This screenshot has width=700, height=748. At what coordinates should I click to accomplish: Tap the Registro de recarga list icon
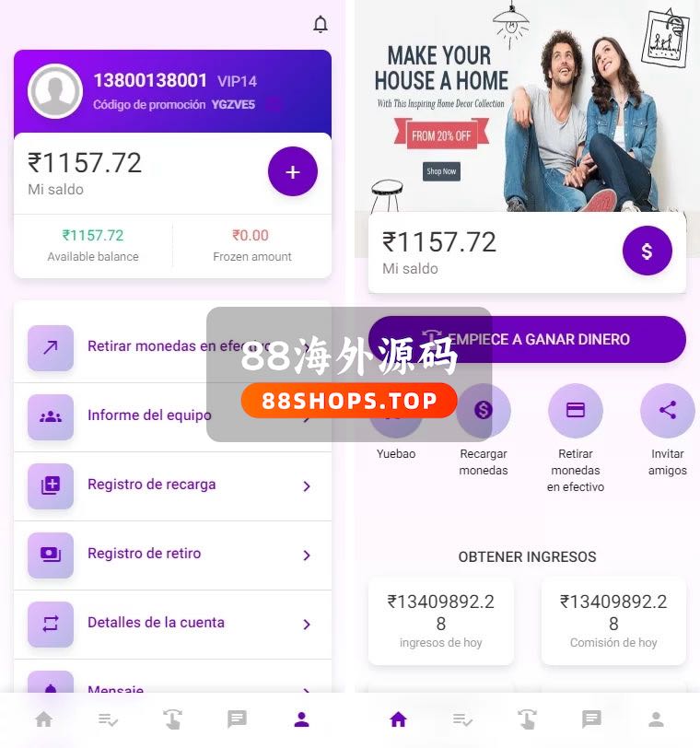click(x=51, y=485)
